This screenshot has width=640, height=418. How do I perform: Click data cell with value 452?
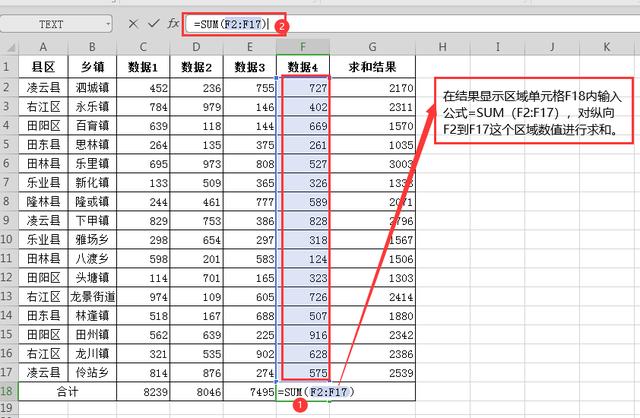coord(143,87)
